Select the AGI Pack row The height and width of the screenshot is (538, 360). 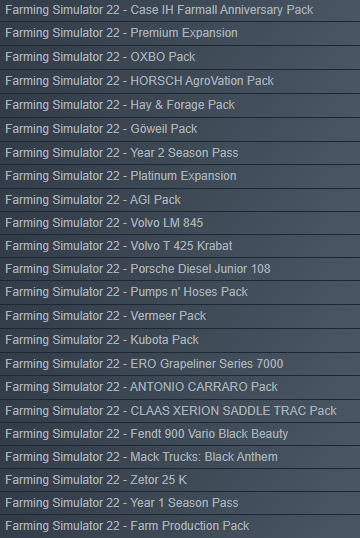coord(180,200)
